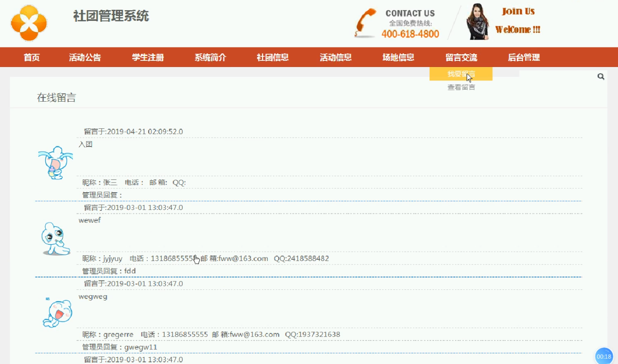Open the 场地信息 page
Image resolution: width=618 pixels, height=364 pixels.
coord(398,57)
